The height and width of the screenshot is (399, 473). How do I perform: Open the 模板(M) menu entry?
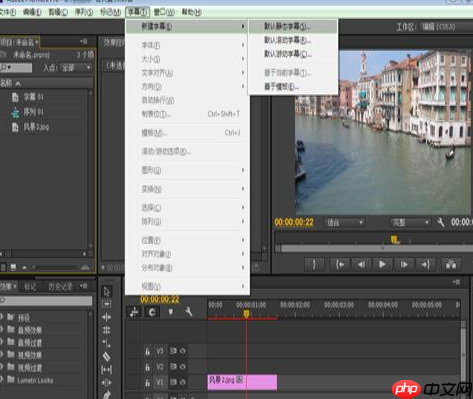pyautogui.click(x=187, y=133)
